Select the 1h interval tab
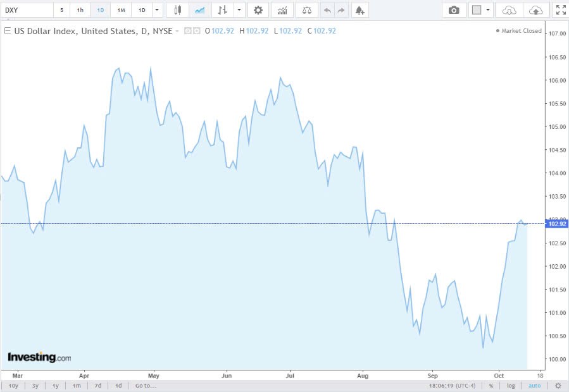This screenshot has width=569, height=392. point(80,9)
